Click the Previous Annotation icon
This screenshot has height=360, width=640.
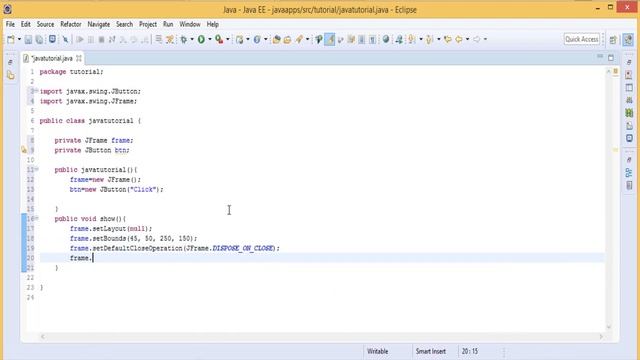pos(429,39)
